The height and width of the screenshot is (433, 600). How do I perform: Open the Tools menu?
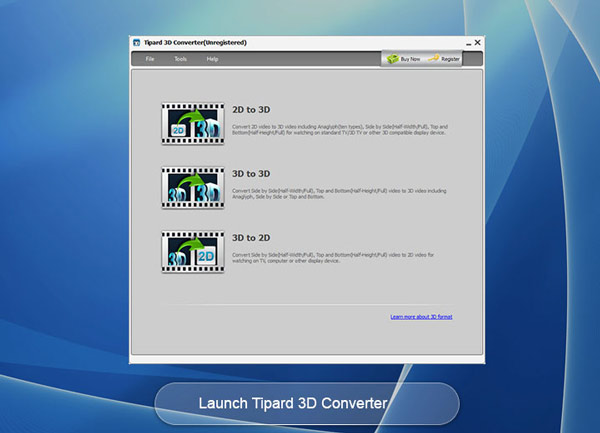click(x=180, y=59)
